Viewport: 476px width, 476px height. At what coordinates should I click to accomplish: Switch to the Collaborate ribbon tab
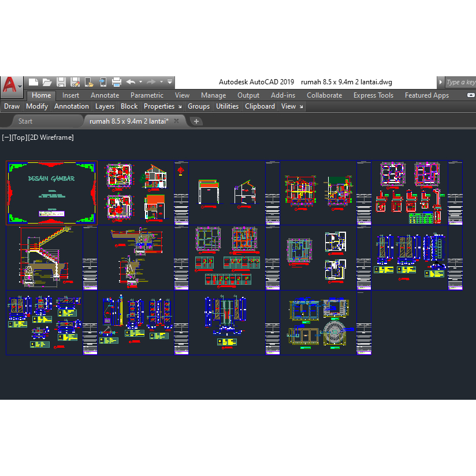click(324, 95)
